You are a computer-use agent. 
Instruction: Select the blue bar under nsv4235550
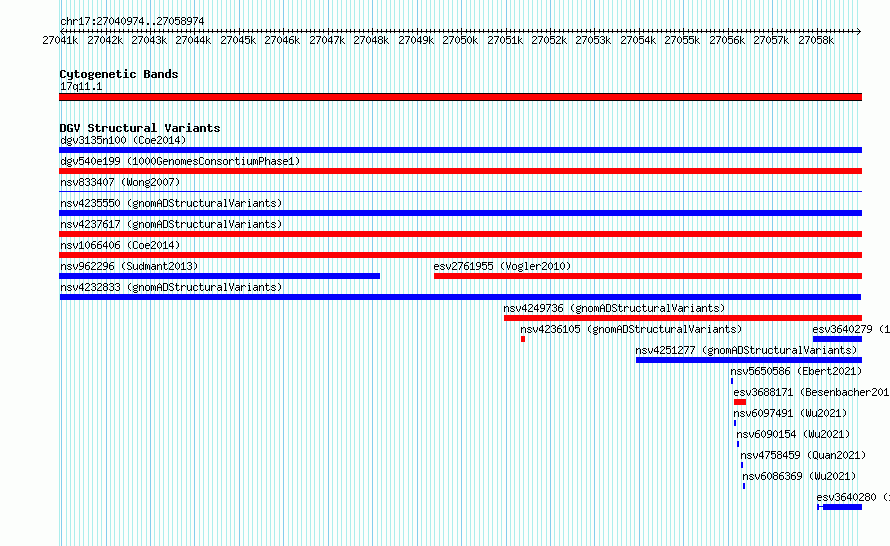[460, 213]
